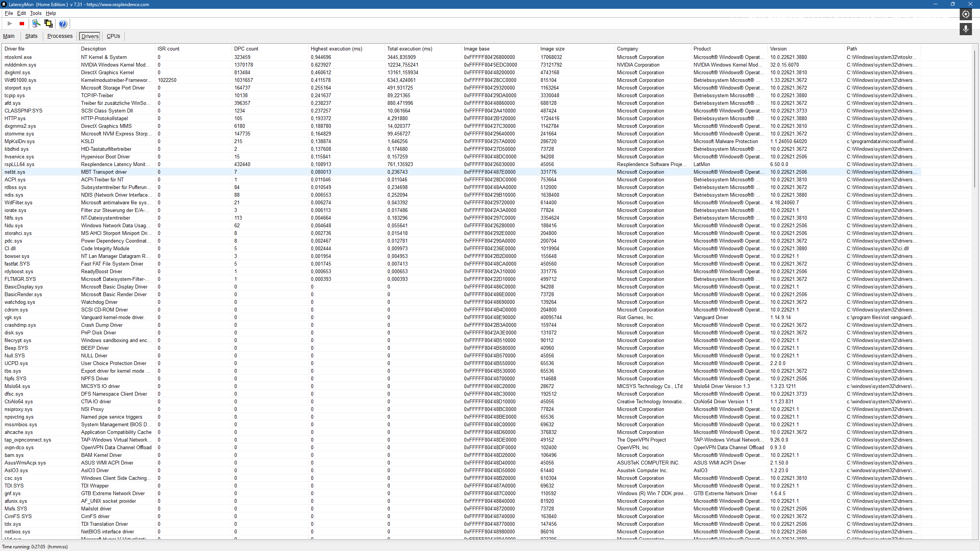980x551 pixels.
Task: Open the Tools menu
Action: (36, 13)
